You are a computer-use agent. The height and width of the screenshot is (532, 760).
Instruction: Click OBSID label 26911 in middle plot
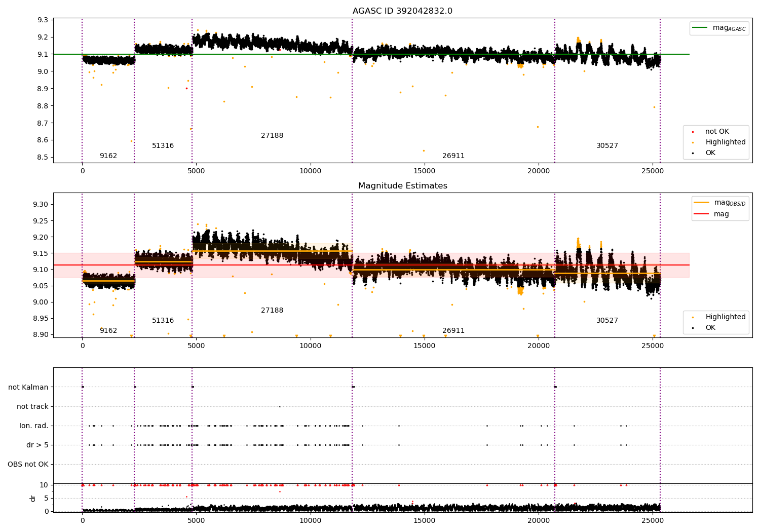453,331
